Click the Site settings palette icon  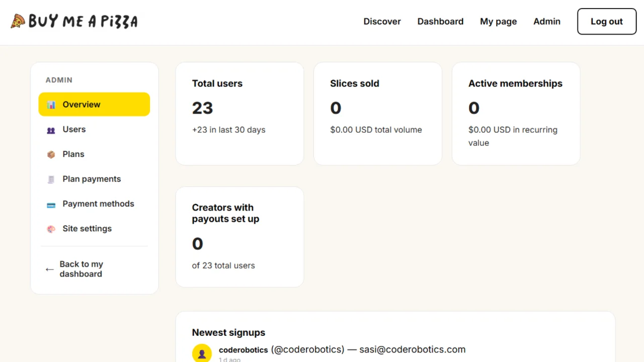pyautogui.click(x=51, y=229)
